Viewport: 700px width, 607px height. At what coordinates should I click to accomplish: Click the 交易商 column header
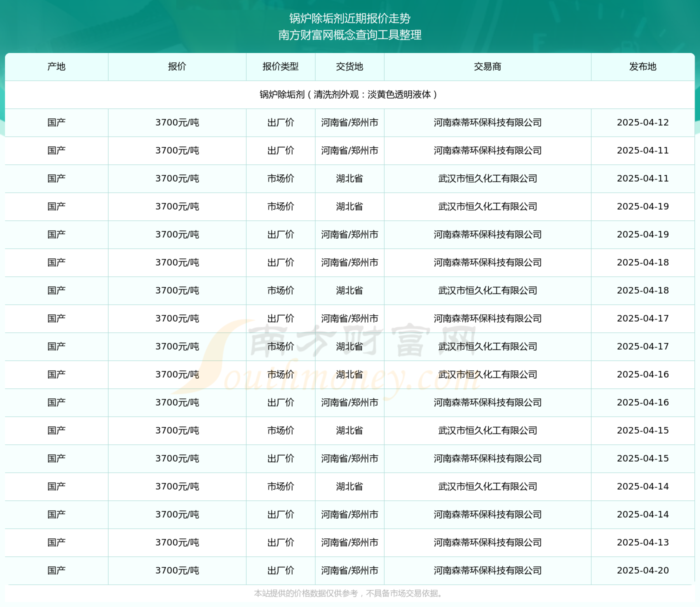[x=487, y=66]
